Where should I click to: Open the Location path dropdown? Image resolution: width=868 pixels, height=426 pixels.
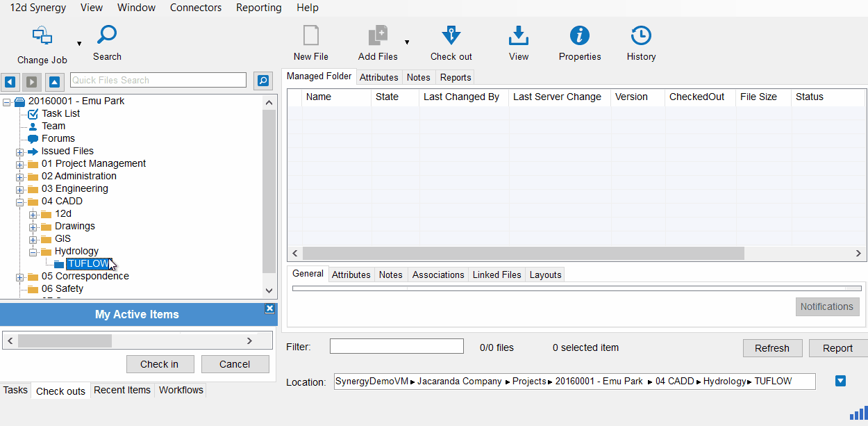pyautogui.click(x=840, y=381)
